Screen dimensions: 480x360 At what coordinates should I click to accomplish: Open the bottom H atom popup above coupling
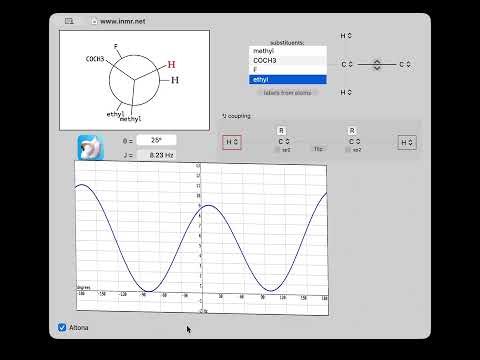(x=346, y=92)
